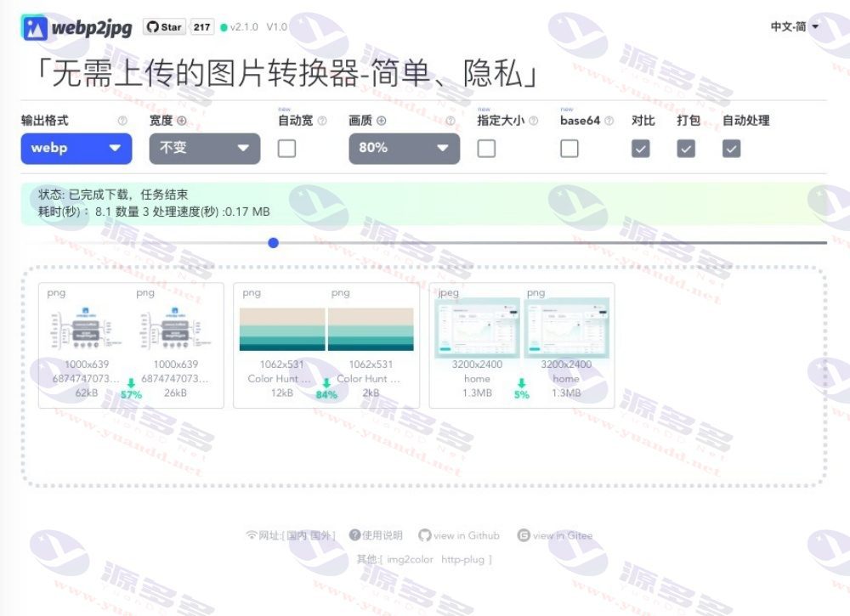Open the 使用说明 usage guide link
The image size is (850, 616).
pos(382,535)
